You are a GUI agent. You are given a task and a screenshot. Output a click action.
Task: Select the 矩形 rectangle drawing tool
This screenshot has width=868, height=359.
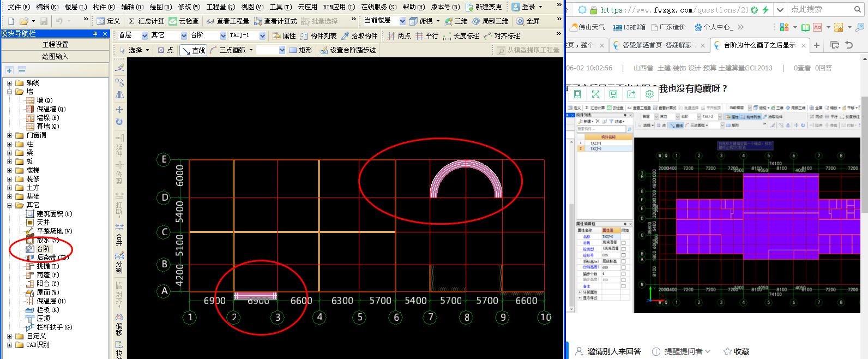(x=300, y=50)
